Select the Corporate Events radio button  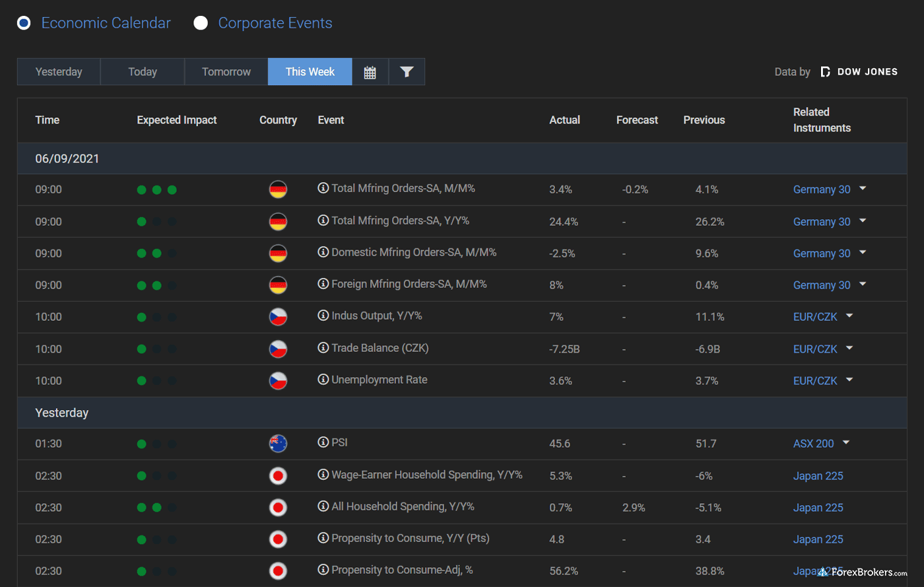[201, 23]
